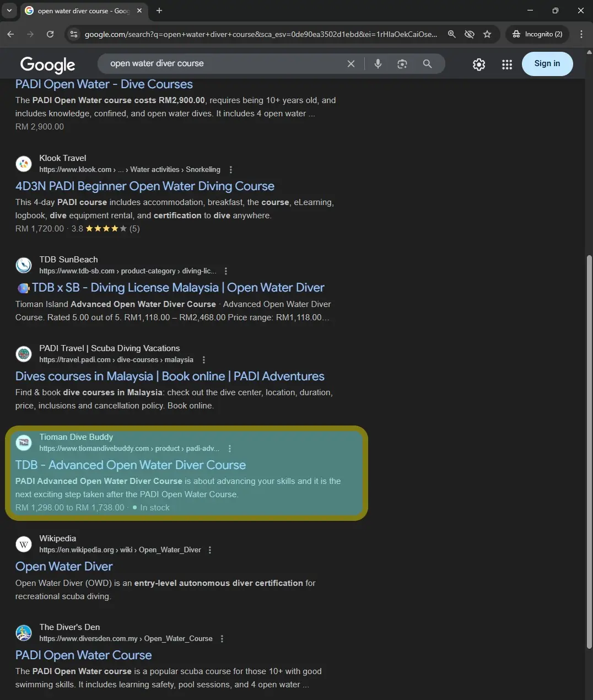Click the Klook Travel site name

click(63, 158)
